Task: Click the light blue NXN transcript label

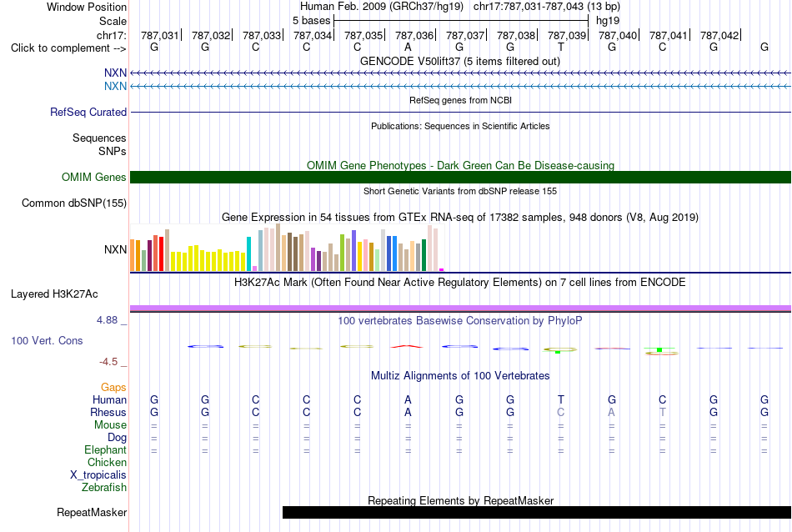Action: [x=115, y=87]
